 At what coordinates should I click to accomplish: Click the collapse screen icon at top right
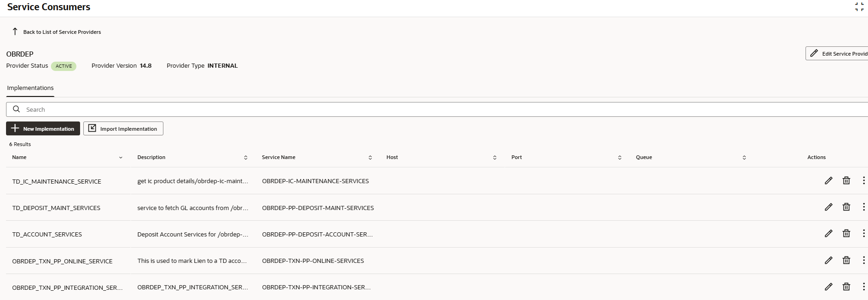coord(859,7)
